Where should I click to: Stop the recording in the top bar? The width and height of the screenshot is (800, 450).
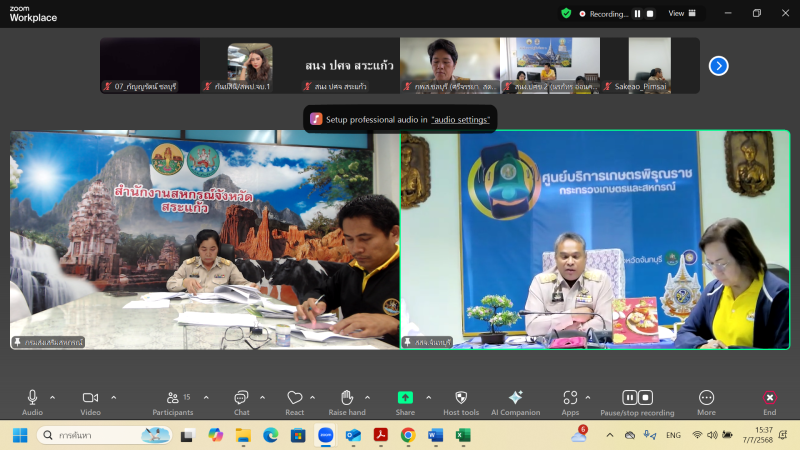(649, 14)
